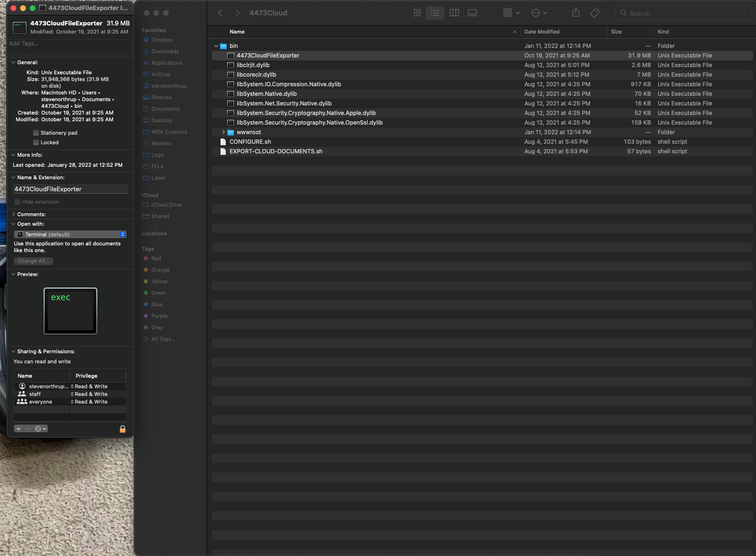Open Dropbox in Finder sidebar
The image size is (756, 556).
[162, 40]
